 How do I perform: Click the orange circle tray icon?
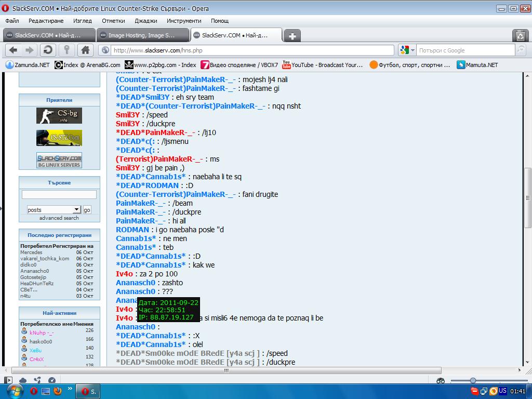pyautogui.click(x=494, y=391)
